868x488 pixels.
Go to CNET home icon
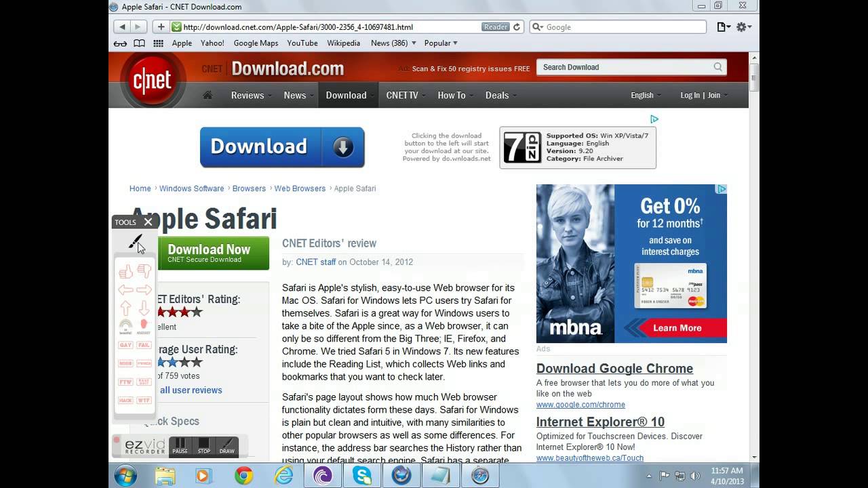pos(208,96)
